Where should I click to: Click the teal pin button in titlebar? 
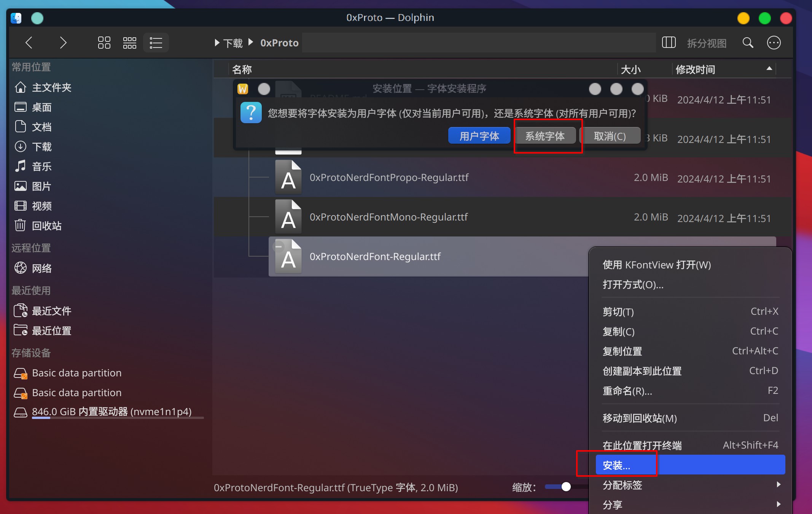click(37, 18)
